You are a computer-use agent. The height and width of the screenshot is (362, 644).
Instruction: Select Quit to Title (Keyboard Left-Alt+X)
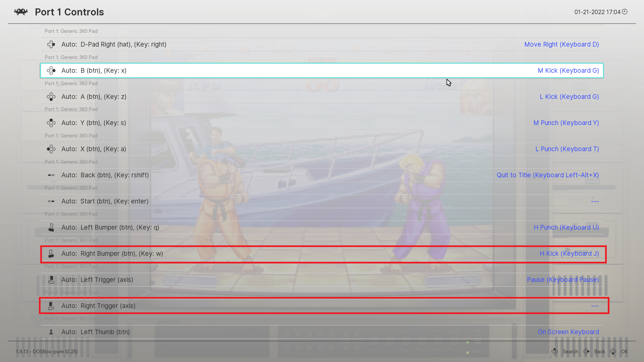click(547, 175)
